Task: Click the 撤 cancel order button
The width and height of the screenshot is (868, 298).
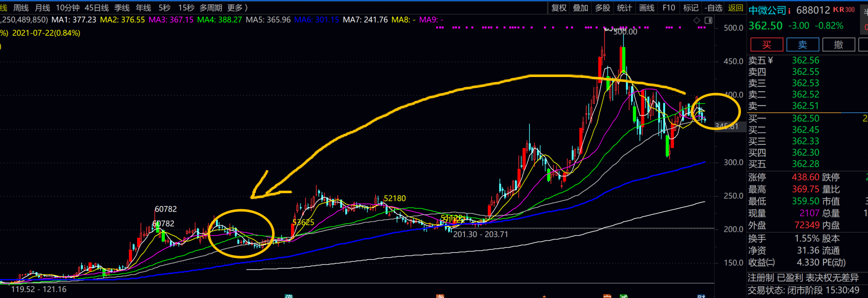Action: [839, 45]
